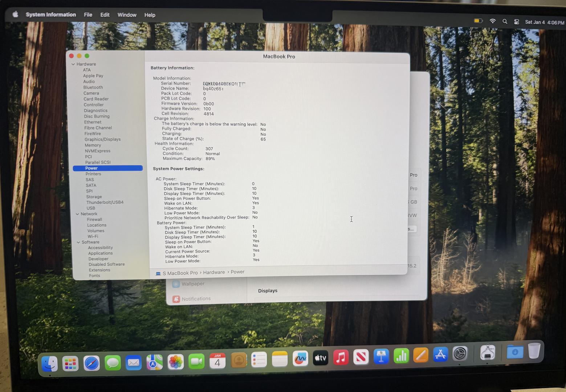Collapse the Hardware section chevron
This screenshot has height=392, width=566.
[x=73, y=64]
